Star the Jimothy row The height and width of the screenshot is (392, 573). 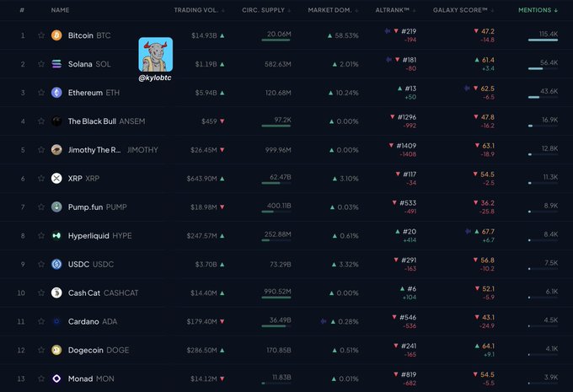[x=41, y=149]
